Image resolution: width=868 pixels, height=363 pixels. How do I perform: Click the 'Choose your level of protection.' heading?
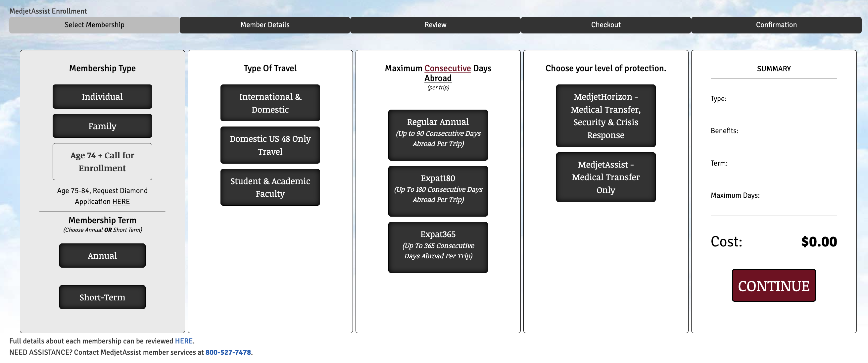click(x=605, y=69)
